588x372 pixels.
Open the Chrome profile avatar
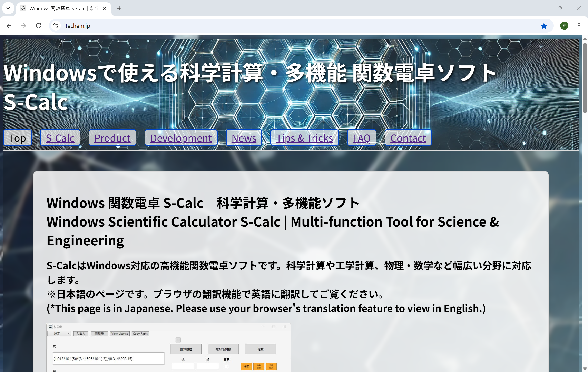click(x=564, y=26)
